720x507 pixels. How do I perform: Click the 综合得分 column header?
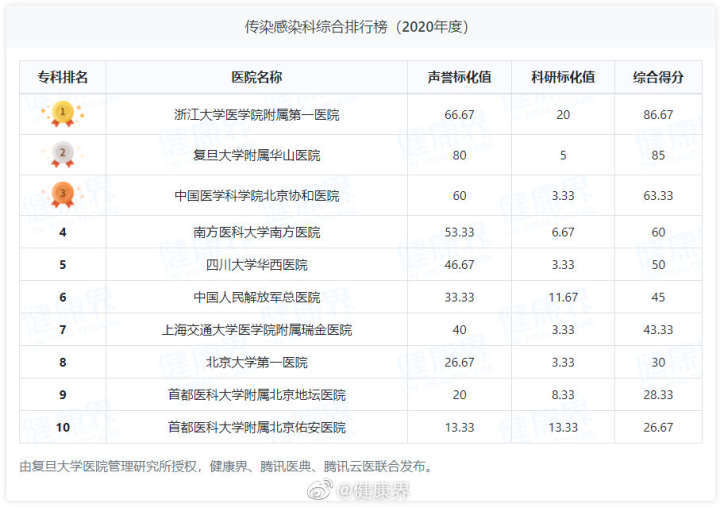[658, 77]
